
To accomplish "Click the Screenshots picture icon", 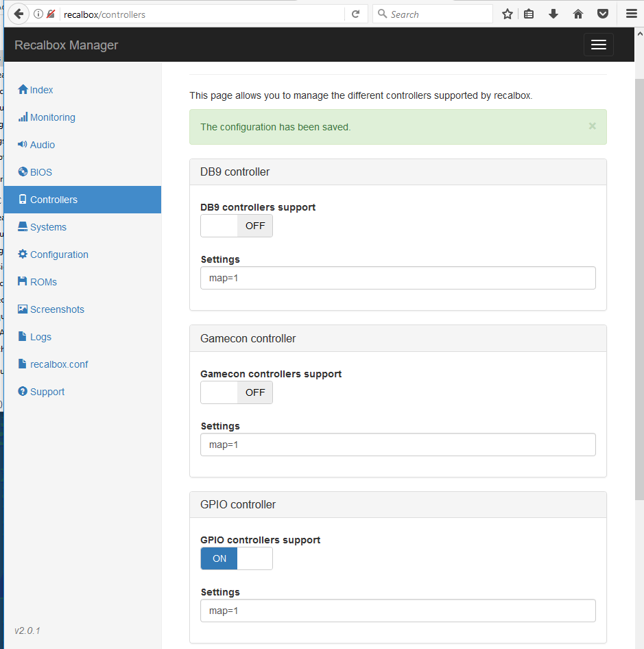I will pos(23,309).
